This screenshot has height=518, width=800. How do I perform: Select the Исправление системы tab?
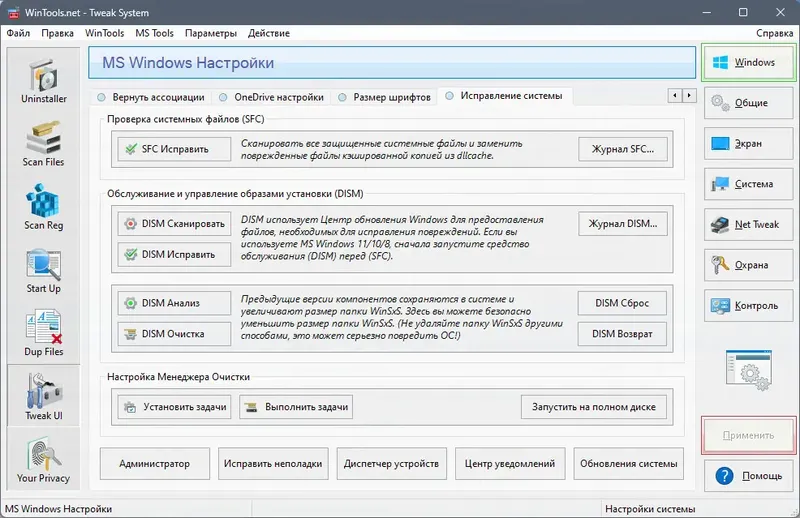pyautogui.click(x=504, y=96)
